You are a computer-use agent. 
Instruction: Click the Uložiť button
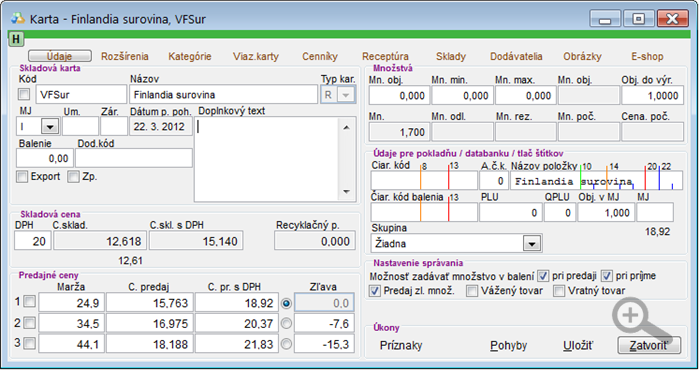pyautogui.click(x=578, y=345)
